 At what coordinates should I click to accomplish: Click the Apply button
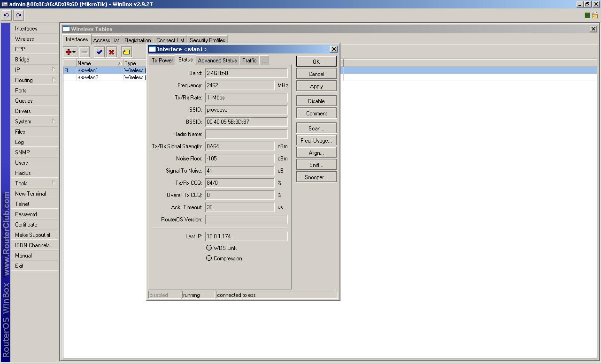(x=316, y=86)
